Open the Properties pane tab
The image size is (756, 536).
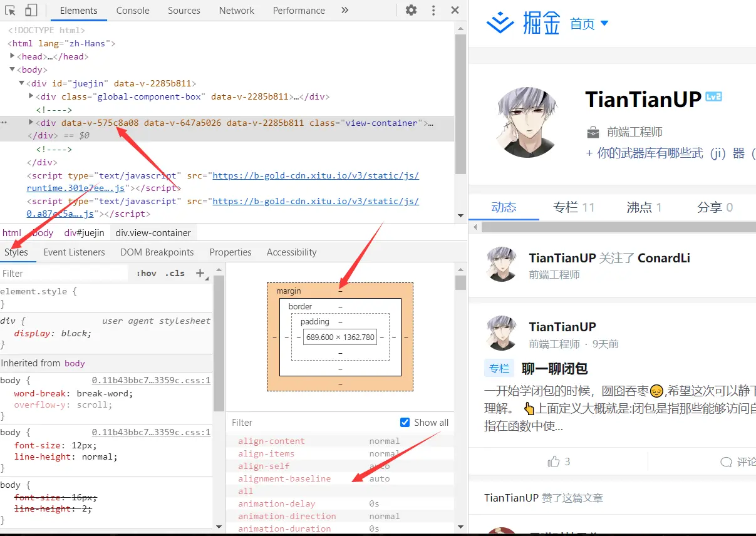pyautogui.click(x=230, y=252)
